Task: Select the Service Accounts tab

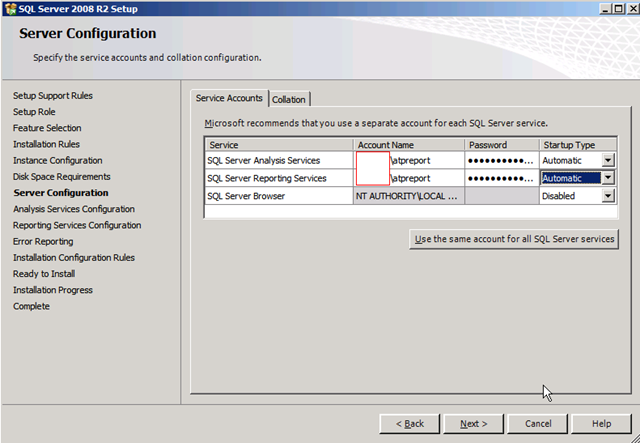Action: click(x=229, y=98)
